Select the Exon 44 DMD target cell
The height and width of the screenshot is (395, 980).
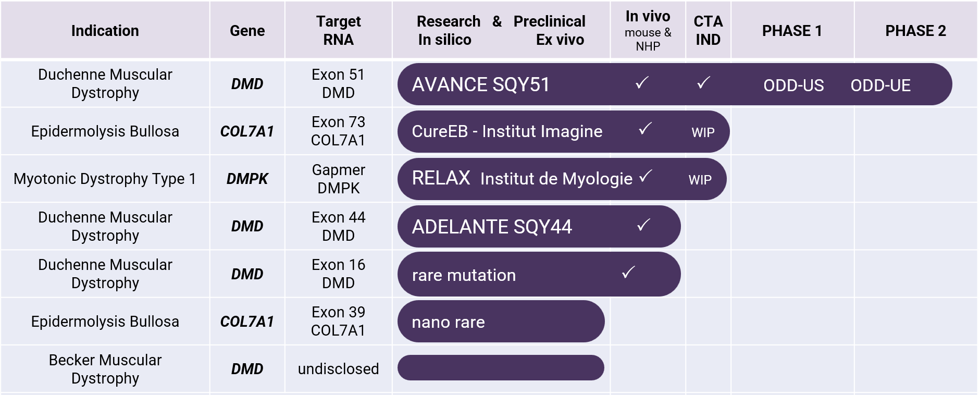[x=339, y=226]
